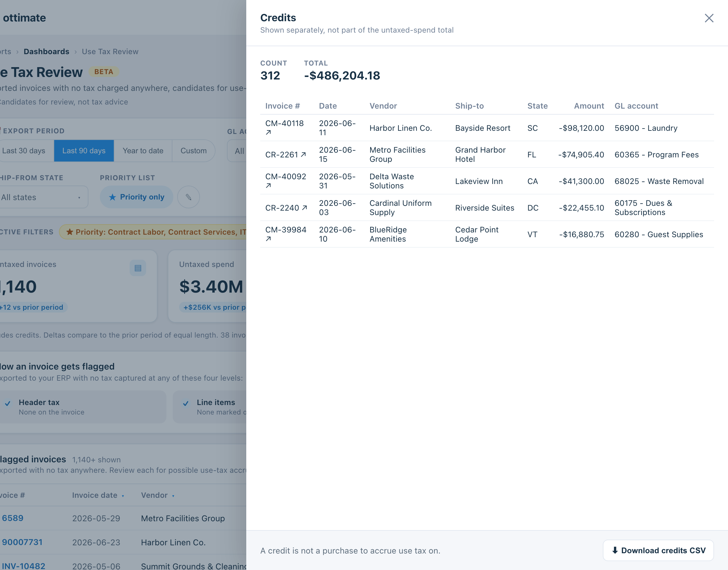728x570 pixels.
Task: Click the -$16,880.75 amount cell
Action: coord(581,234)
